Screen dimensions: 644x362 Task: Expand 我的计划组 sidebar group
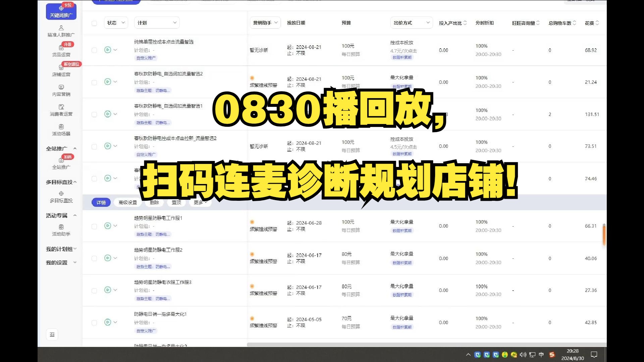tap(75, 249)
